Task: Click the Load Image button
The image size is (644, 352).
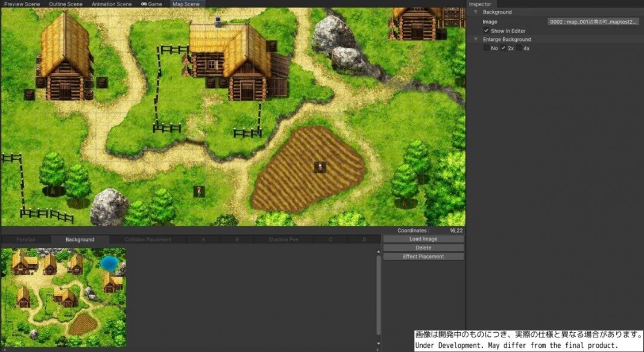Action: click(423, 239)
